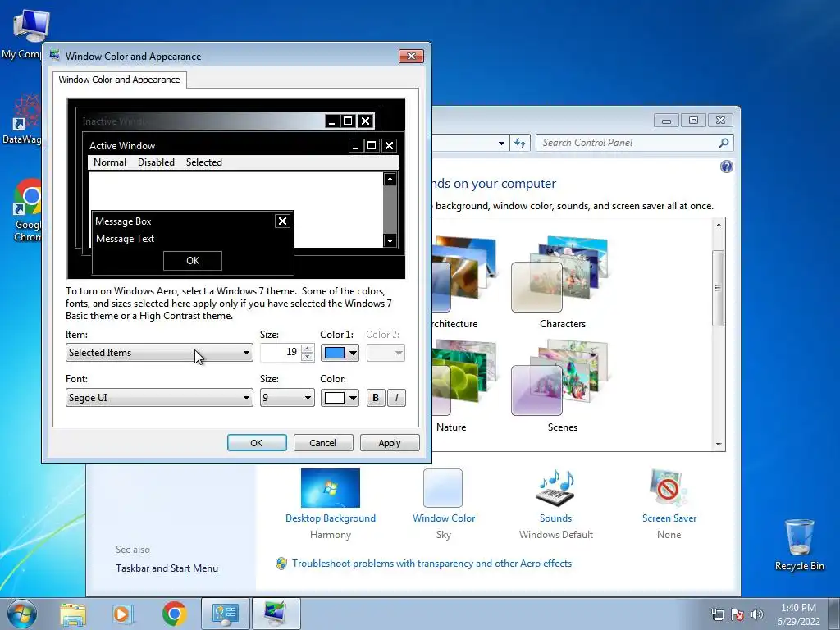
Task: Open the Item dropdown showing Selected Items
Action: (x=159, y=353)
